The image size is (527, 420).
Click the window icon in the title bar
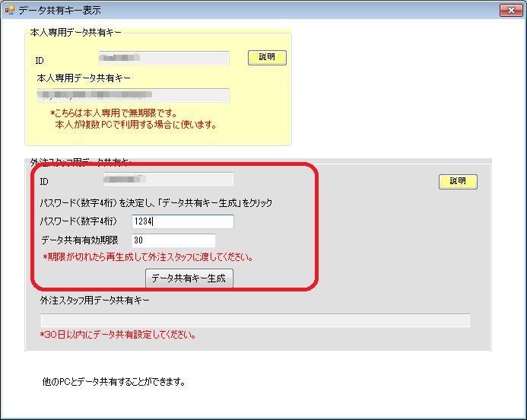[x=9, y=10]
